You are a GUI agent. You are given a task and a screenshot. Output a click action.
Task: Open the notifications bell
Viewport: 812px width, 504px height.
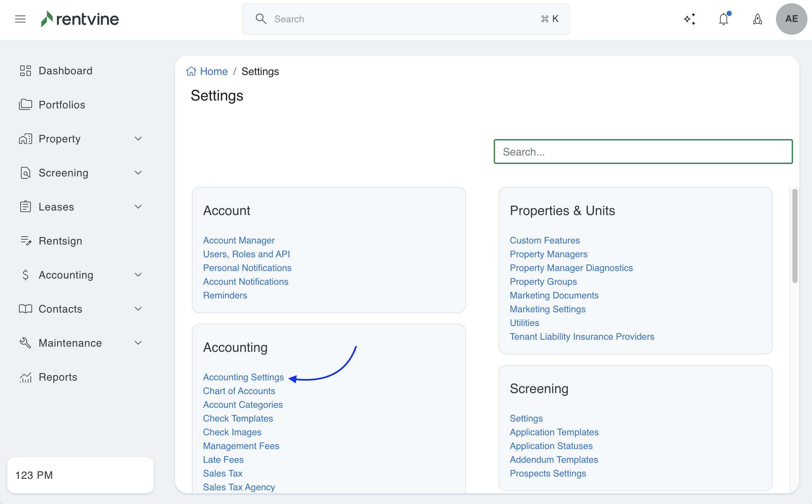point(723,19)
